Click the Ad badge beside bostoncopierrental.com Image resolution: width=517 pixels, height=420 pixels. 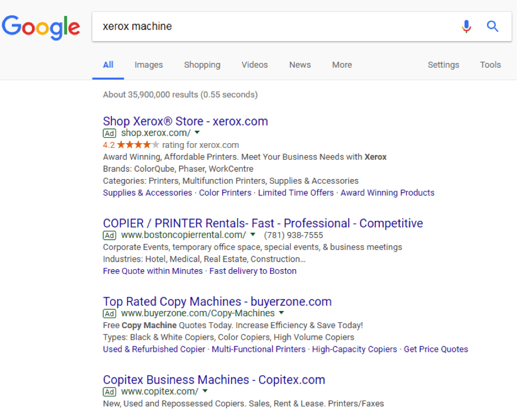coord(110,236)
